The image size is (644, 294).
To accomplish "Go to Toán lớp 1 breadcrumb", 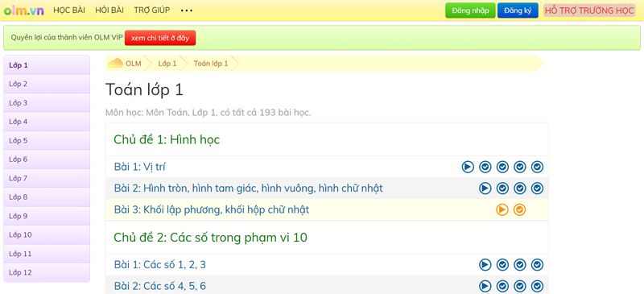I will pyautogui.click(x=211, y=64).
